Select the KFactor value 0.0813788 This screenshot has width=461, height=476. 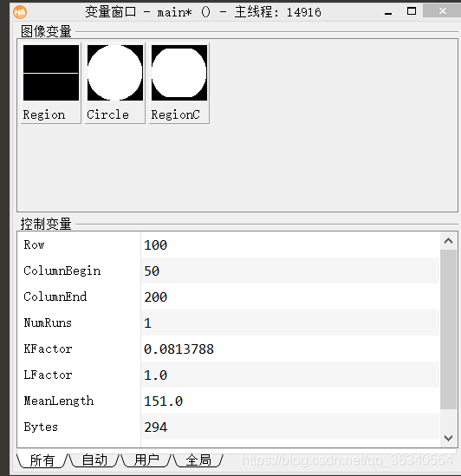(x=179, y=349)
